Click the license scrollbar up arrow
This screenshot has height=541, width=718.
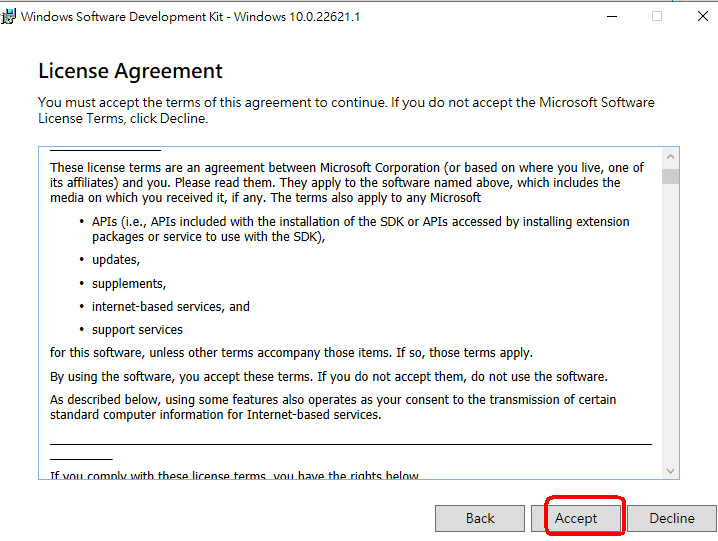(x=670, y=157)
